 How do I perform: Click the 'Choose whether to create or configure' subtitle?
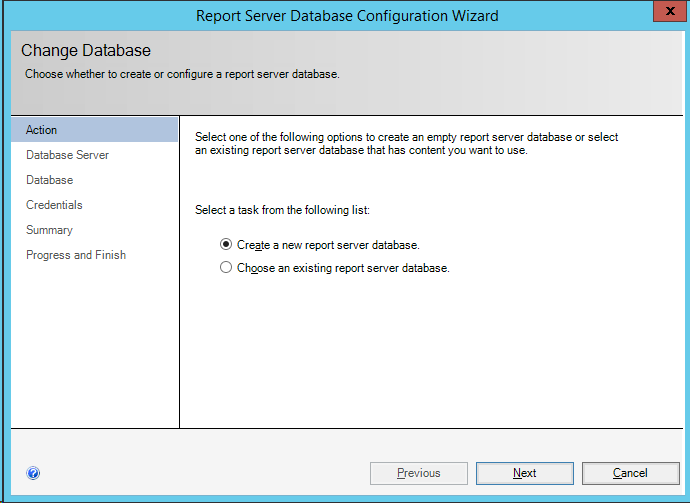182,73
